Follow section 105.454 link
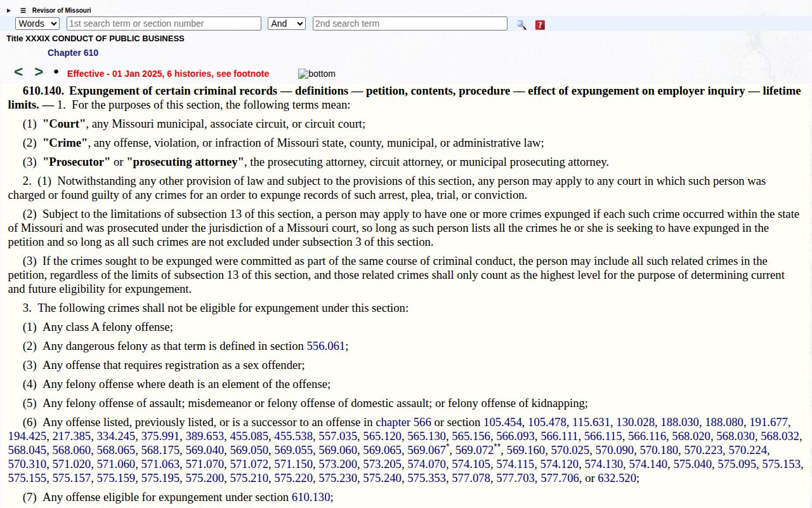The width and height of the screenshot is (812, 508). coord(502,422)
